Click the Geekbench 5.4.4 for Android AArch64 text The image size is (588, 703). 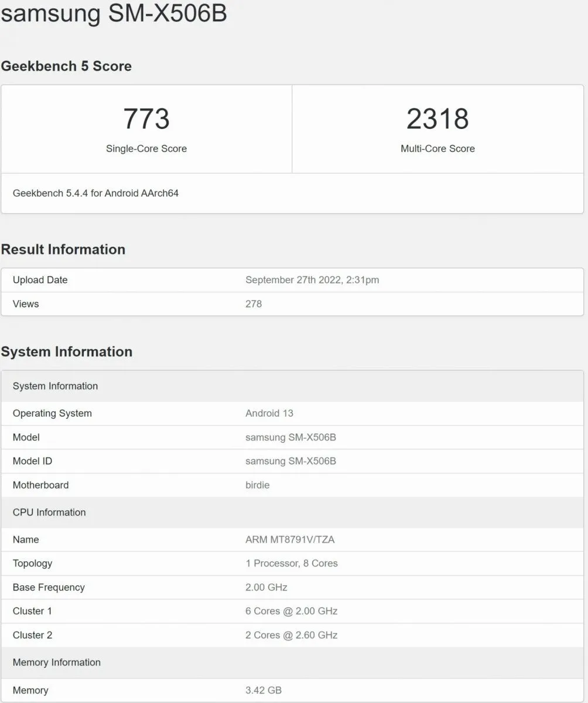point(95,193)
